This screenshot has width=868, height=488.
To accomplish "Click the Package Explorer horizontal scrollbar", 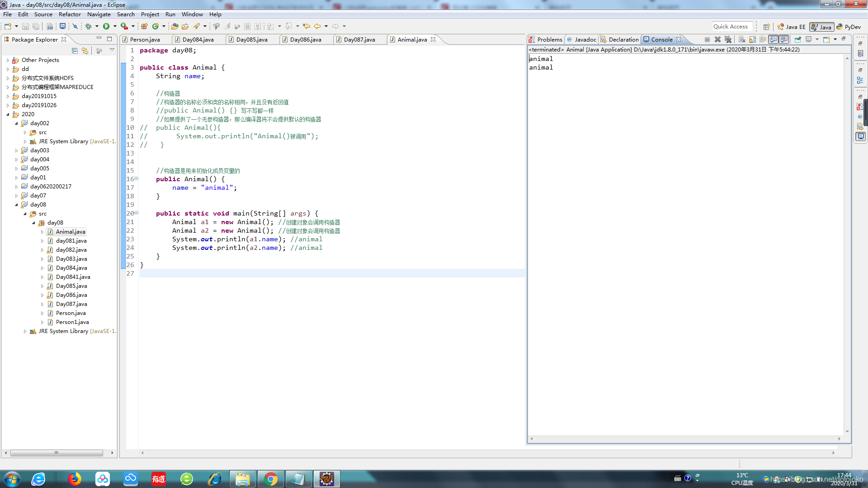I will pyautogui.click(x=57, y=453).
